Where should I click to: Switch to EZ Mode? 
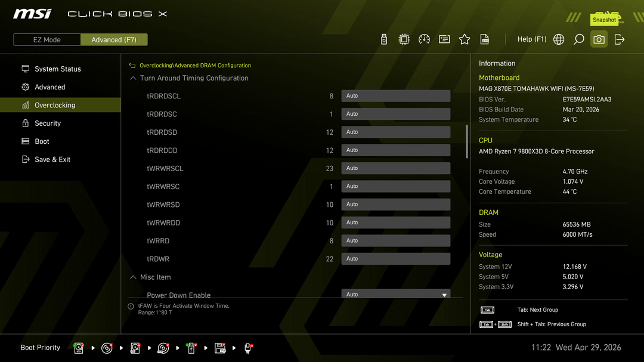[x=47, y=40]
